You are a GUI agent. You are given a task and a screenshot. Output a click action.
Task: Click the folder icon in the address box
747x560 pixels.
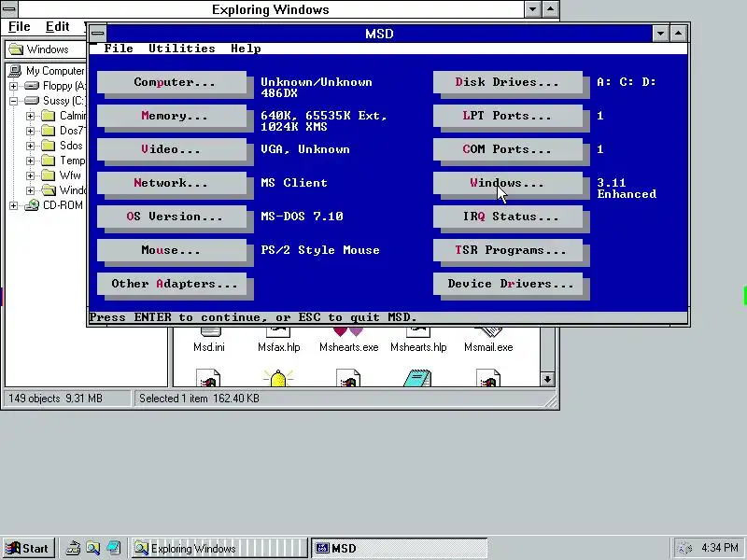click(16, 49)
